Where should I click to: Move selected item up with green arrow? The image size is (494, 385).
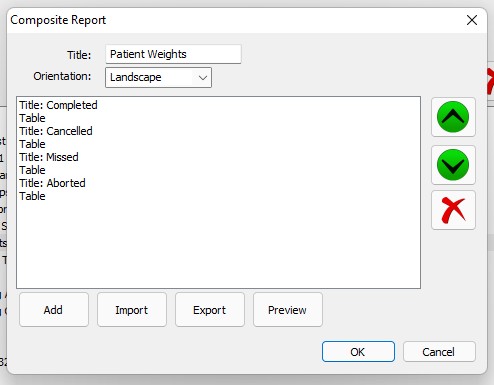click(453, 117)
